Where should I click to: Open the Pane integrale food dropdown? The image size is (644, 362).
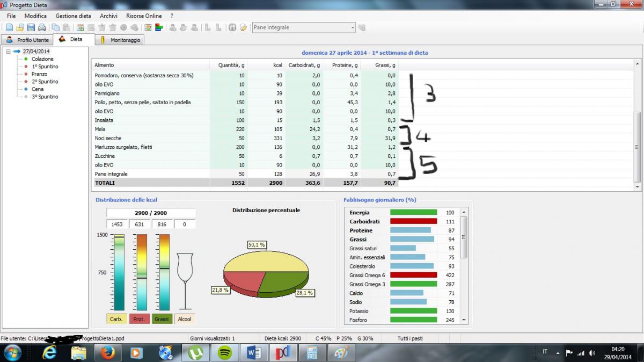[x=353, y=27]
